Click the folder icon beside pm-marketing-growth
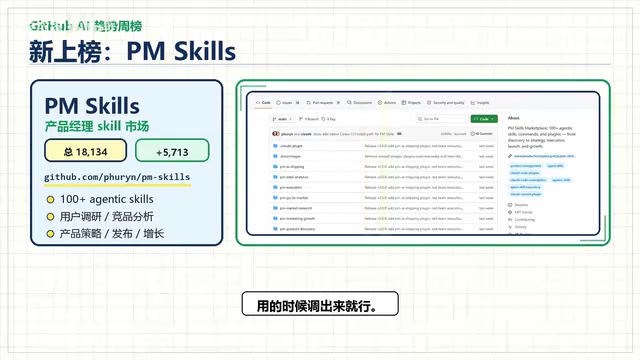The image size is (640, 360). point(275,218)
